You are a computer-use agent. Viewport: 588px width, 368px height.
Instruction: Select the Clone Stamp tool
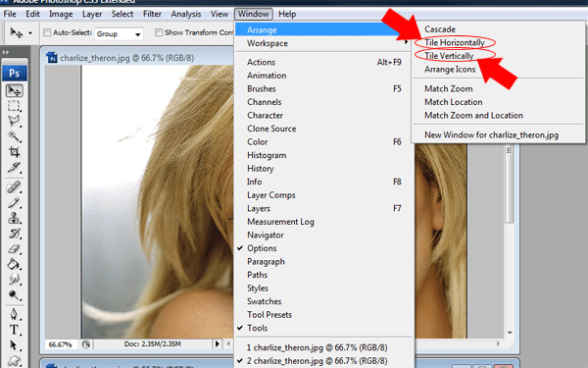point(14,218)
